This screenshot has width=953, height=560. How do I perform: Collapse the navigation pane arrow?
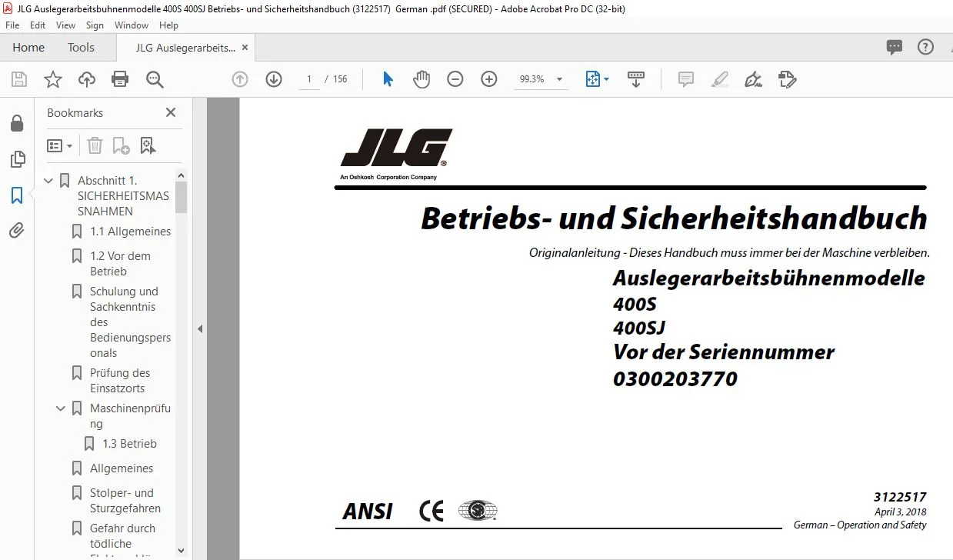point(200,328)
